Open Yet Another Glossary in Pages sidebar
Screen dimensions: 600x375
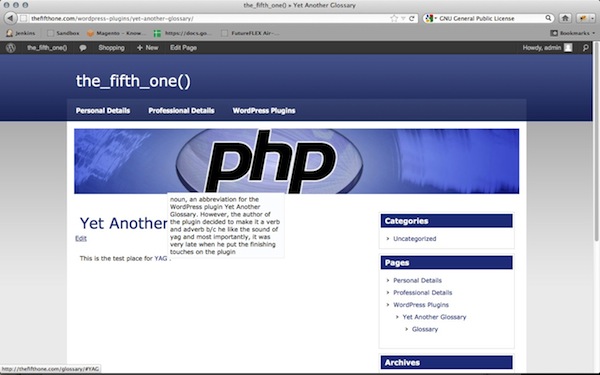click(434, 317)
